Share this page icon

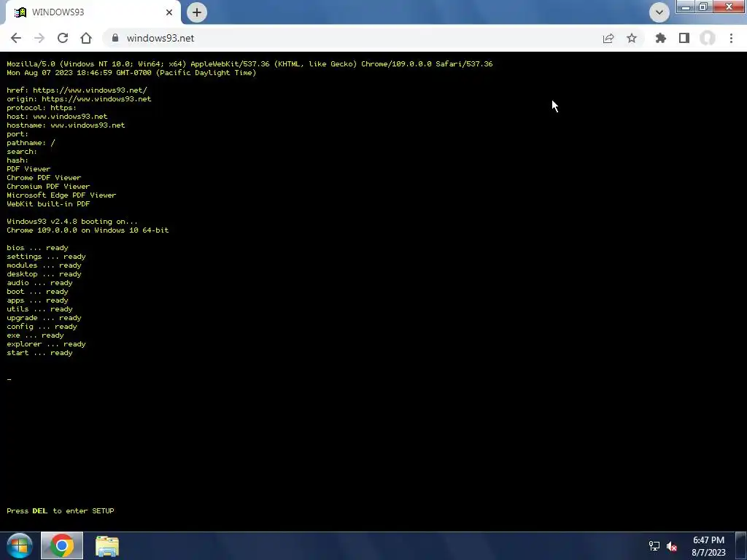(608, 38)
